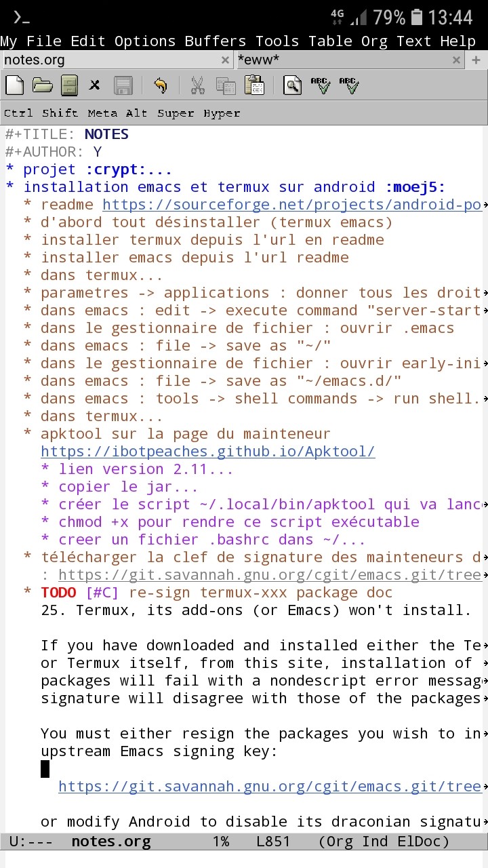Open the Table menu
The image size is (488, 868).
330,41
